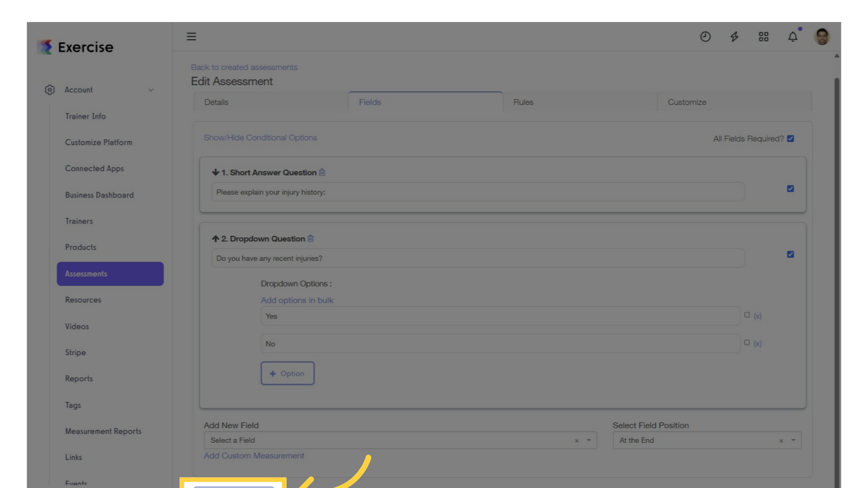Image resolution: width=868 pixels, height=488 pixels.
Task: Delete the Dropdown Question via trash icon
Action: pos(311,239)
